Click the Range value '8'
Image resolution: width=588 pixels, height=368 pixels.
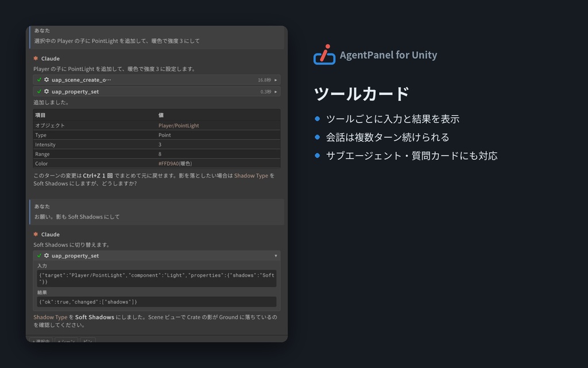pyautogui.click(x=160, y=154)
